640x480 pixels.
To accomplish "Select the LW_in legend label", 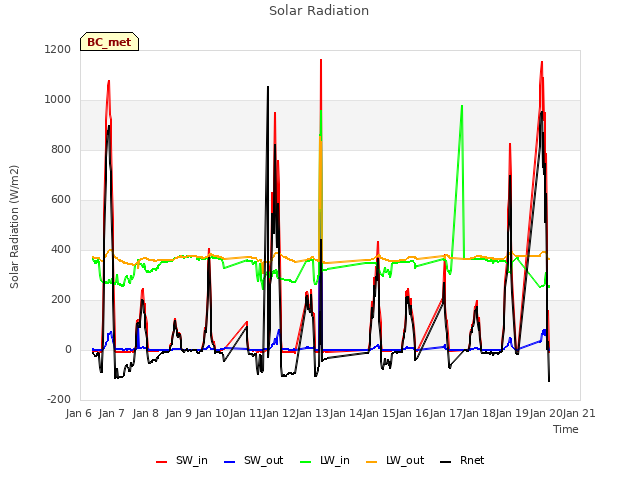I will click(335, 461).
